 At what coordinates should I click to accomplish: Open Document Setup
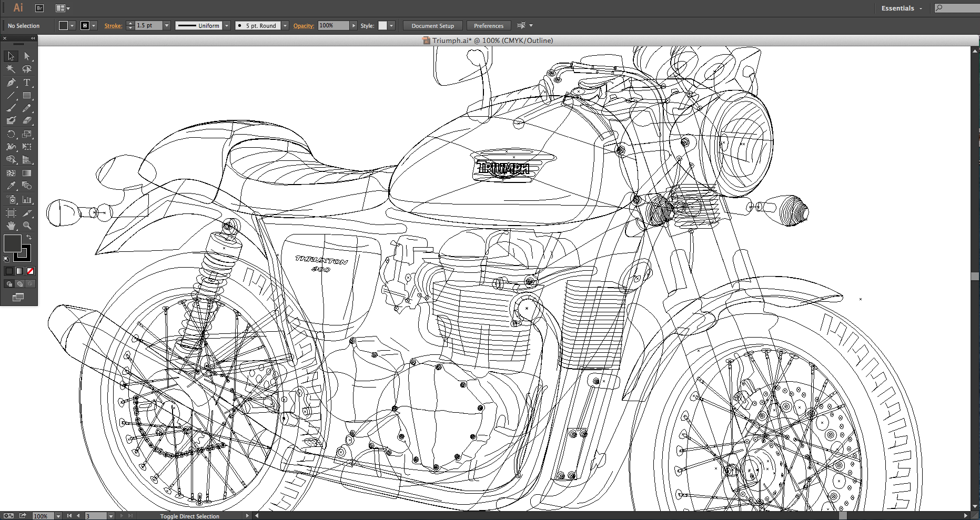432,25
